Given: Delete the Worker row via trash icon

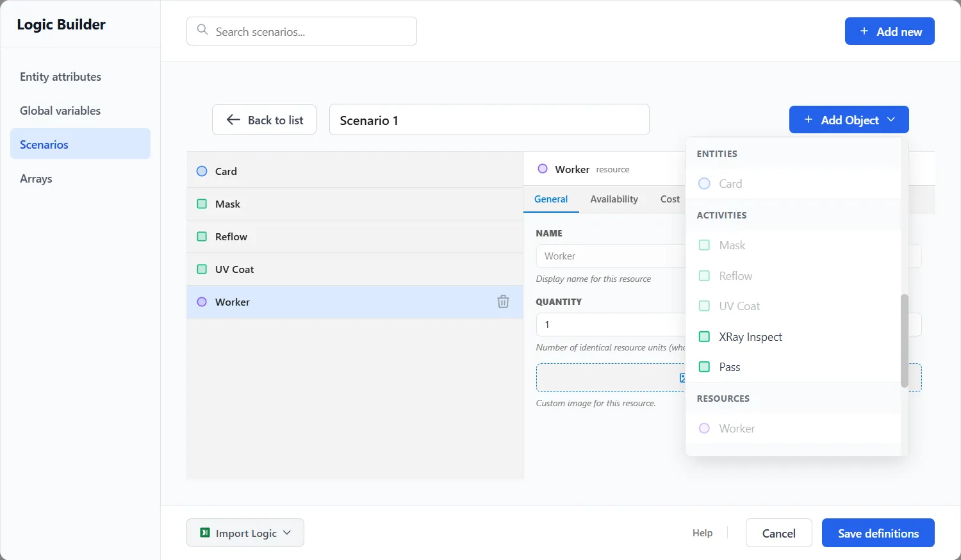Looking at the screenshot, I should coord(503,302).
